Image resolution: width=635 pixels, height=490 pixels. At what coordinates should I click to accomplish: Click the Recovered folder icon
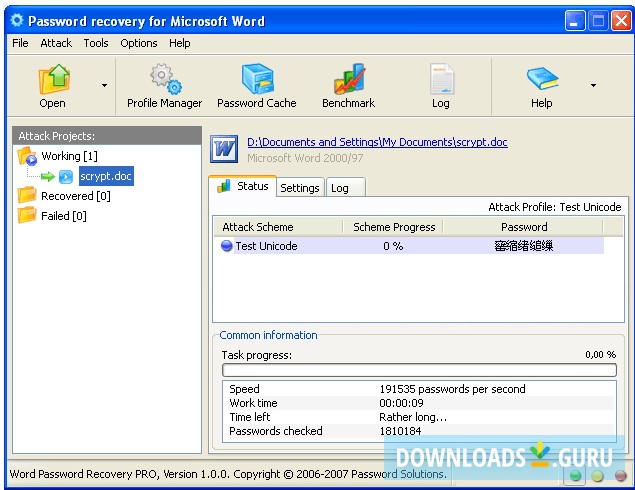[x=27, y=195]
